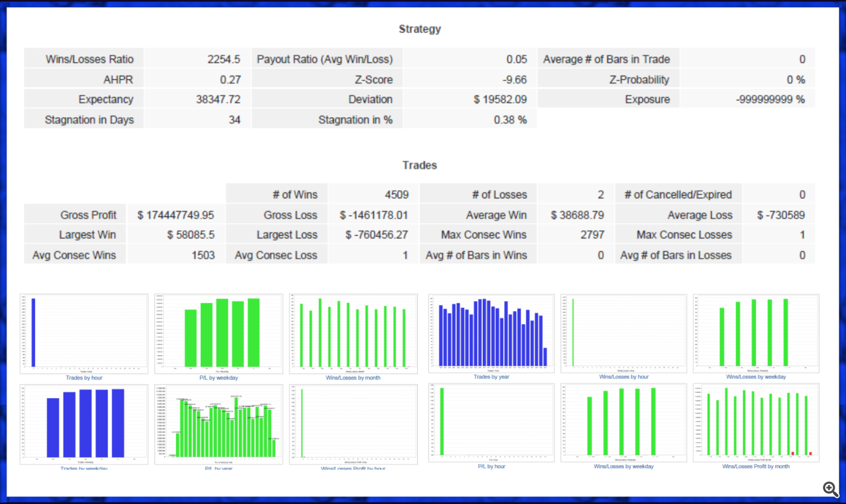The width and height of the screenshot is (846, 504).
Task: Select the '# of Cancelled/Expired' label
Action: click(x=678, y=194)
